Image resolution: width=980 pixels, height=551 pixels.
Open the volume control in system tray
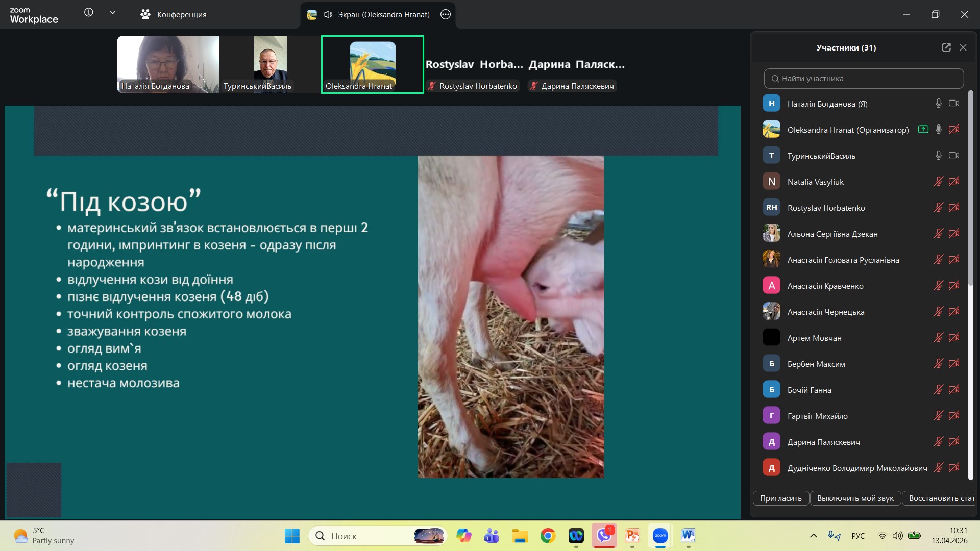click(x=897, y=536)
